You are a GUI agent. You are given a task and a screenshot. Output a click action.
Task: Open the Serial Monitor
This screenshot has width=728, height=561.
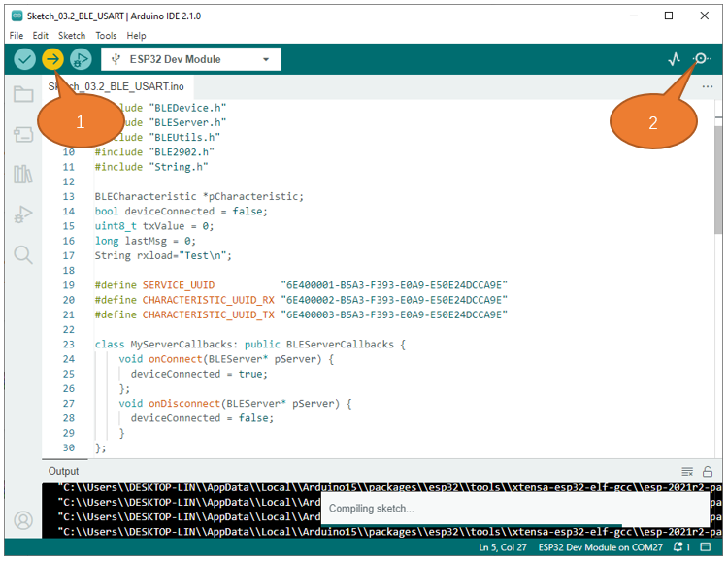pyautogui.click(x=702, y=58)
